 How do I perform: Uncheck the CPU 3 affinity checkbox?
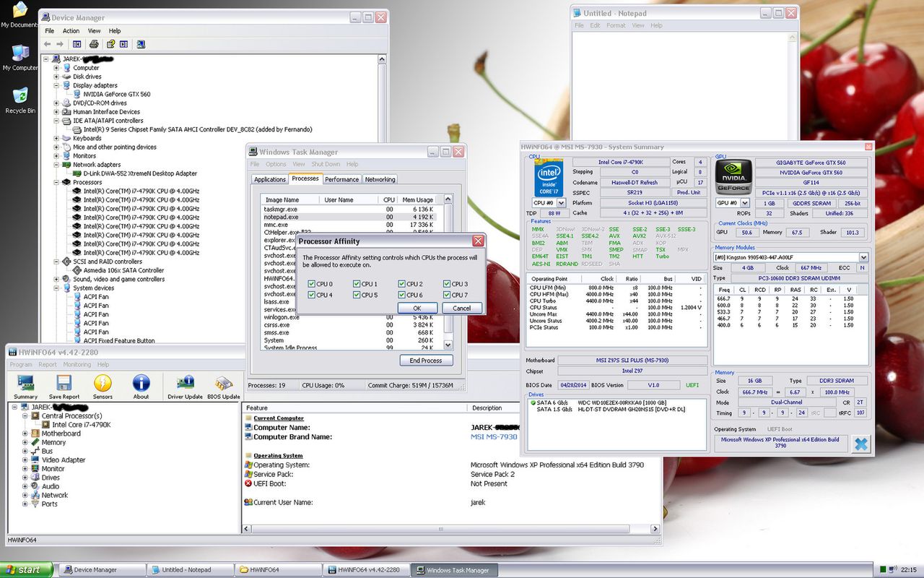pos(447,284)
